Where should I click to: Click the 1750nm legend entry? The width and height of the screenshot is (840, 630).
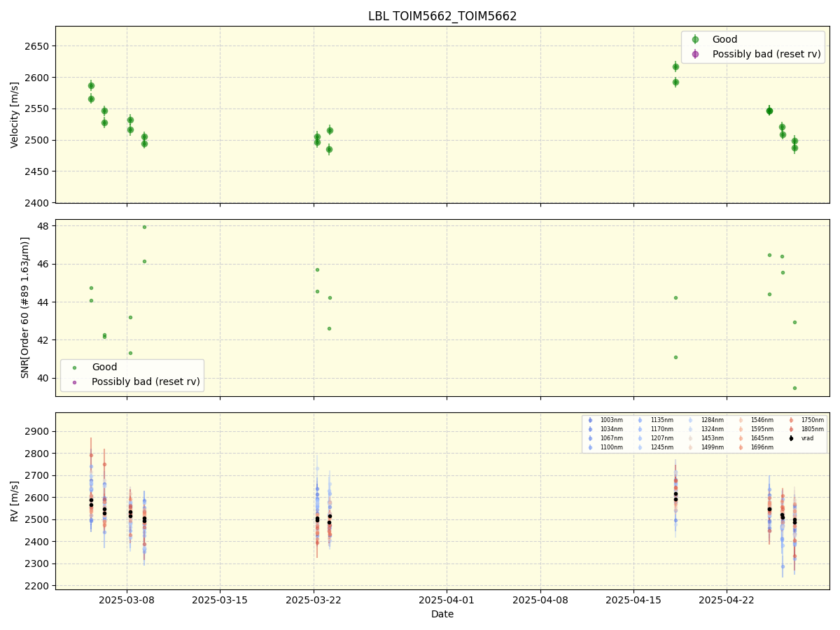point(806,420)
